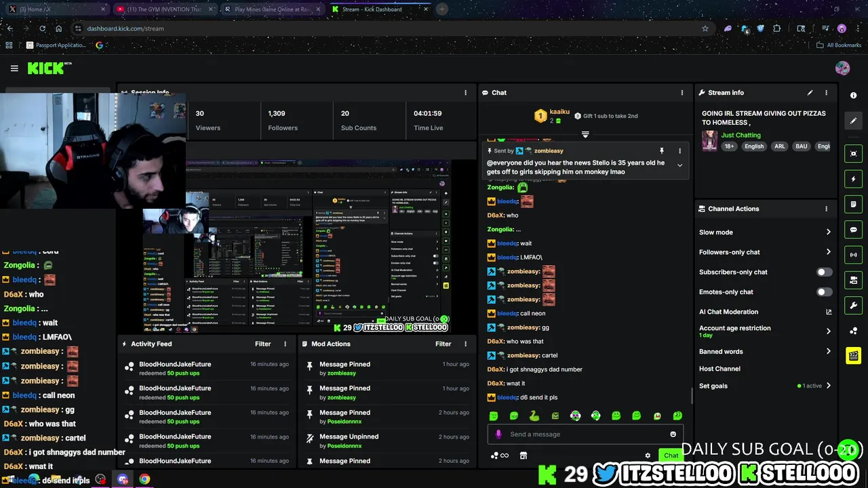
Task: Click the Kick logo
Action: click(x=49, y=68)
